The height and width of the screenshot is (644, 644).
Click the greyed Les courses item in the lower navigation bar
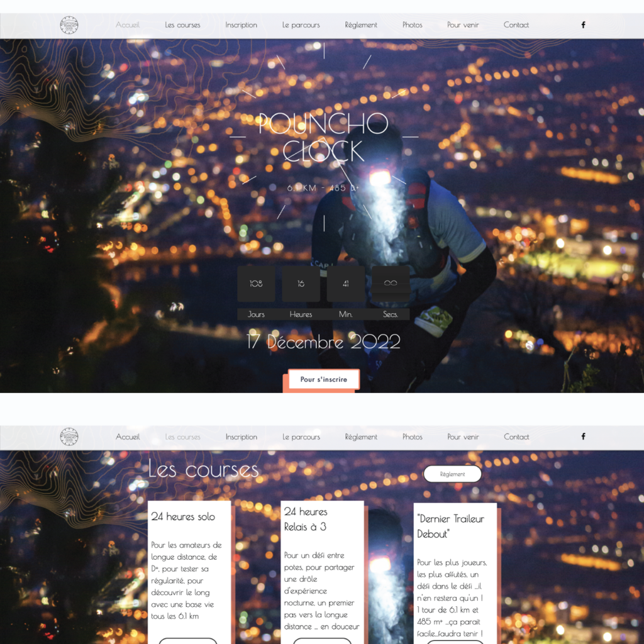(183, 437)
